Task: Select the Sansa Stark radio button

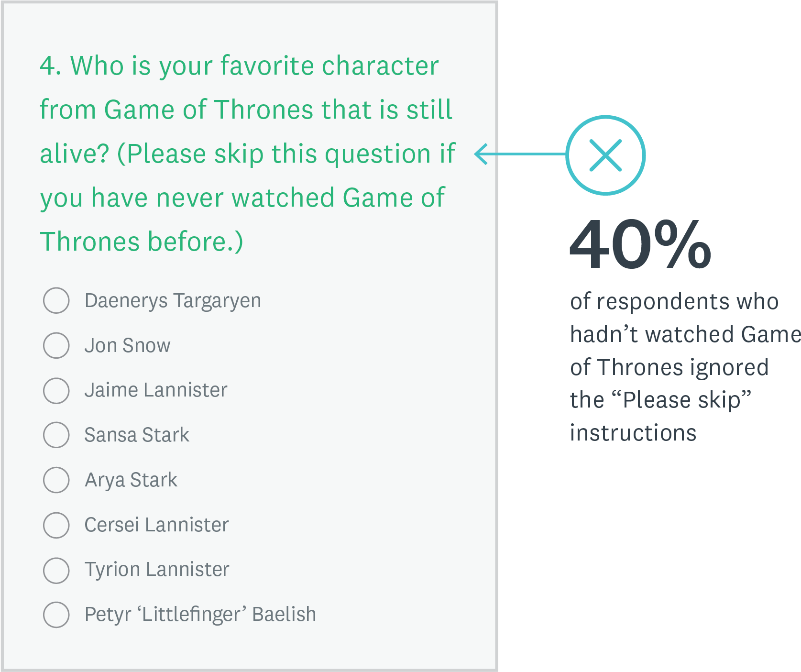Action: [x=56, y=435]
